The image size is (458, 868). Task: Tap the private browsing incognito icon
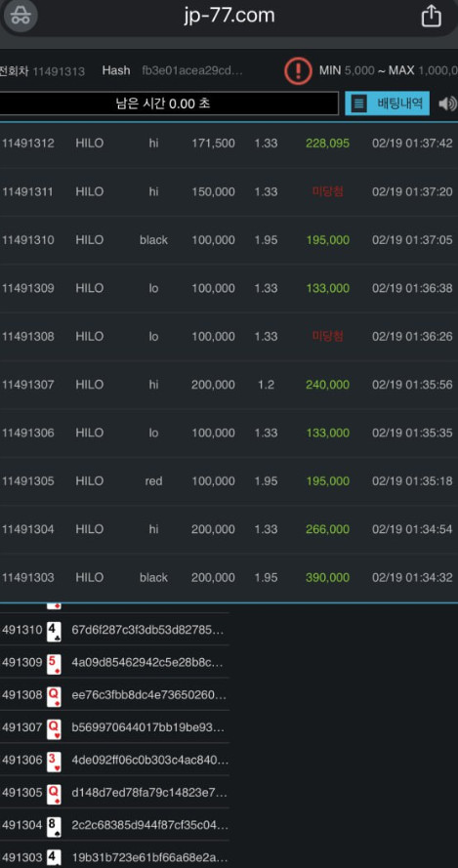[21, 16]
